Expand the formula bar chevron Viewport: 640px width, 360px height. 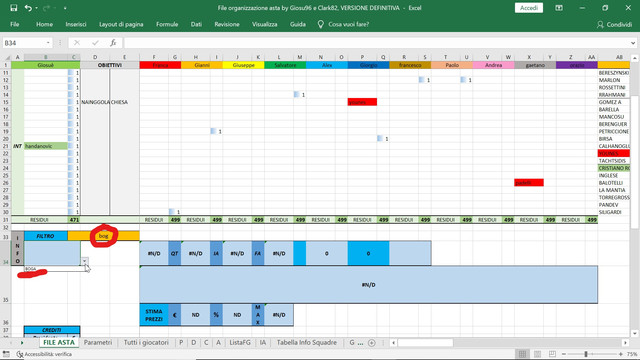tap(633, 43)
